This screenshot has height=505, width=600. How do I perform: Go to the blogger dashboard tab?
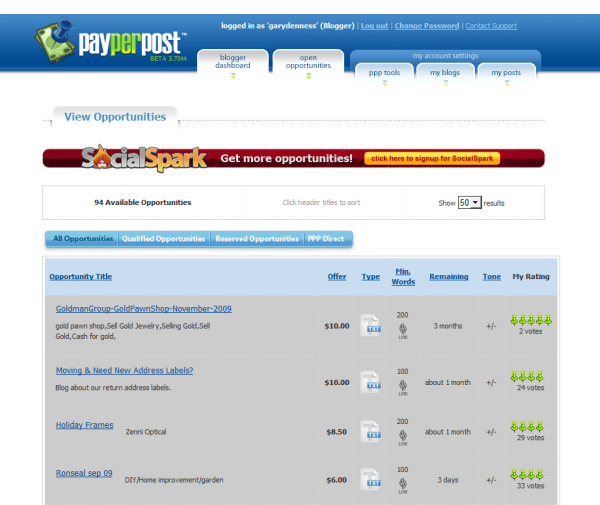[x=232, y=62]
